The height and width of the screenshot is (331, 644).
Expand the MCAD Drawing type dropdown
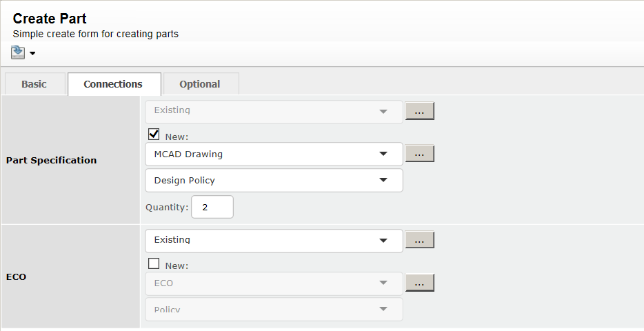coord(274,154)
